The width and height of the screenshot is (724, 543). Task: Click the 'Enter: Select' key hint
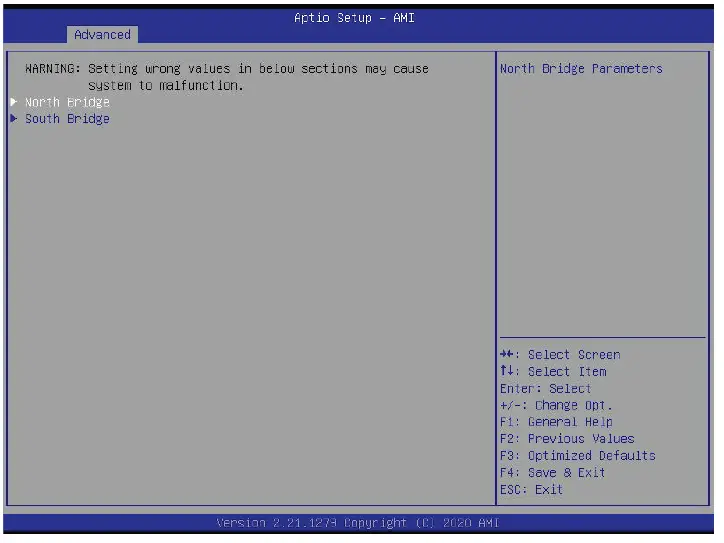(x=545, y=389)
